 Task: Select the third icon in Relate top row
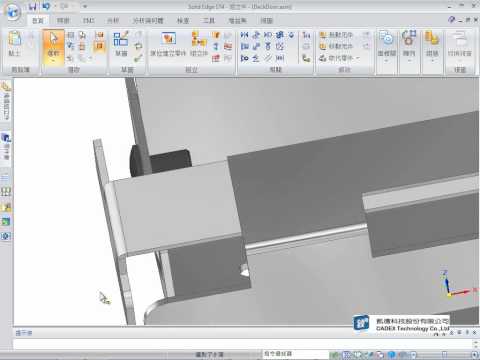click(x=268, y=35)
